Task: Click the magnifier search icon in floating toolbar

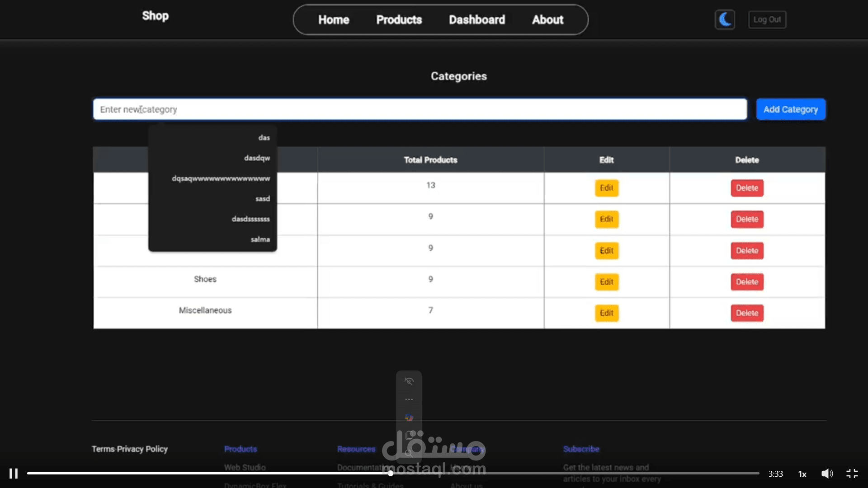Action: click(x=409, y=453)
